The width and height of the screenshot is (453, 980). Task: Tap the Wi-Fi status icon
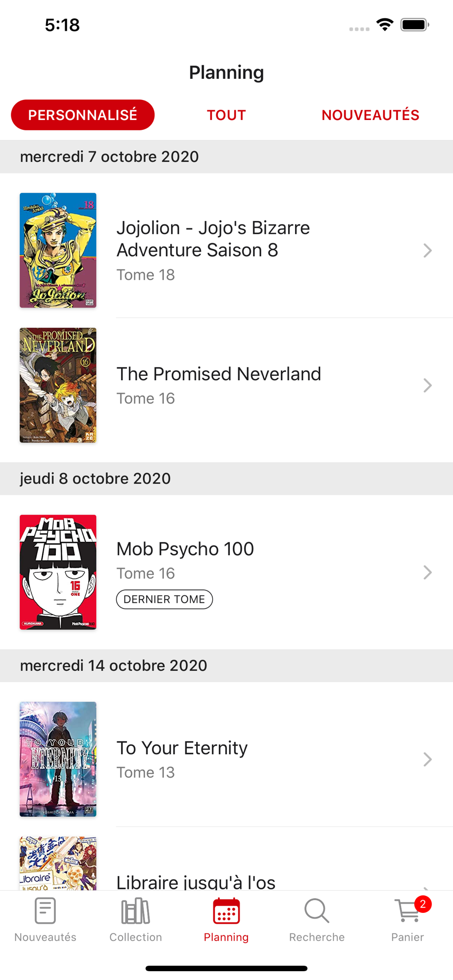point(385,24)
